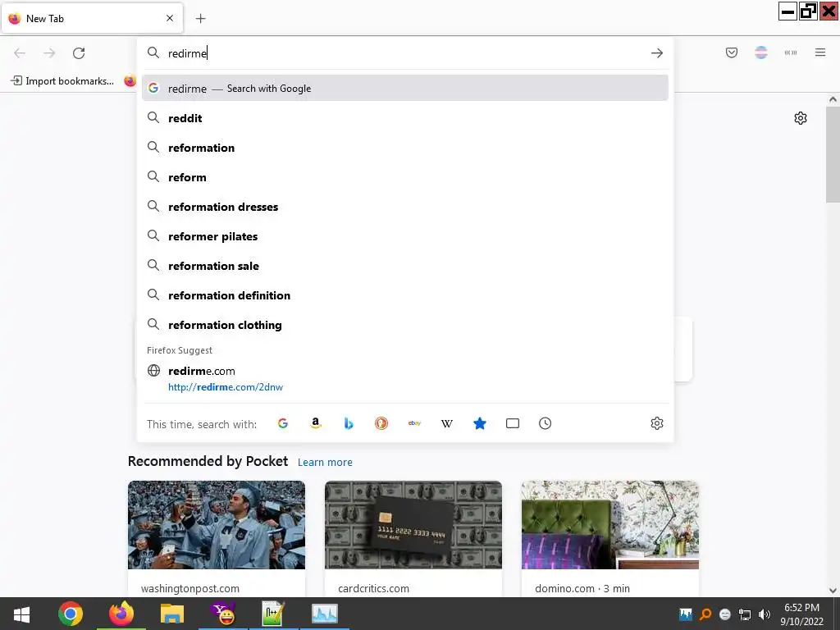Click the page vertical scrollbar thumb
This screenshot has height=630, width=840.
[833, 153]
